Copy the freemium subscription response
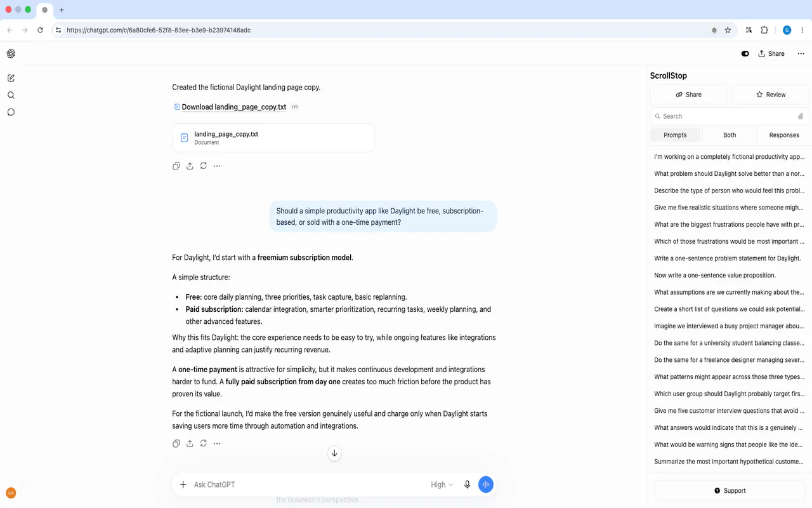 (x=176, y=443)
